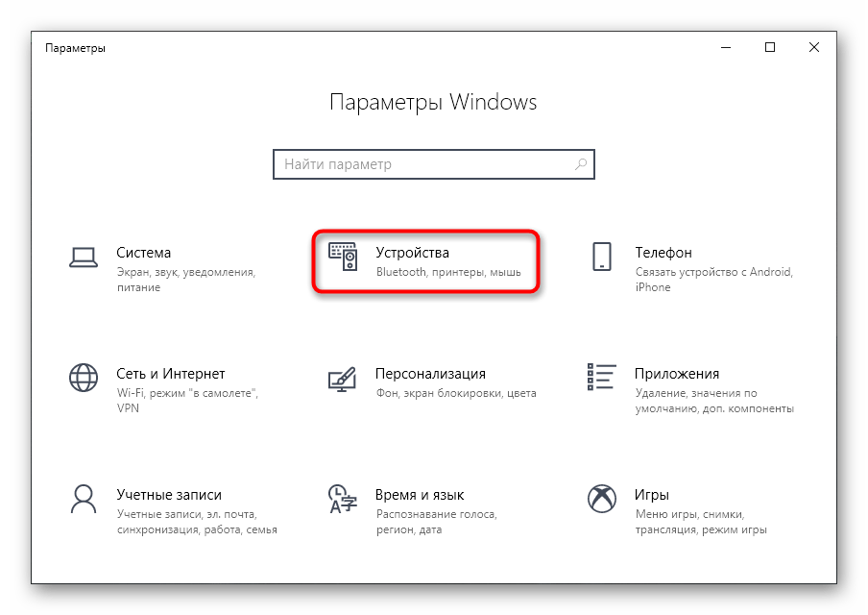Select the Сеть и Интернет heading

[x=171, y=374]
